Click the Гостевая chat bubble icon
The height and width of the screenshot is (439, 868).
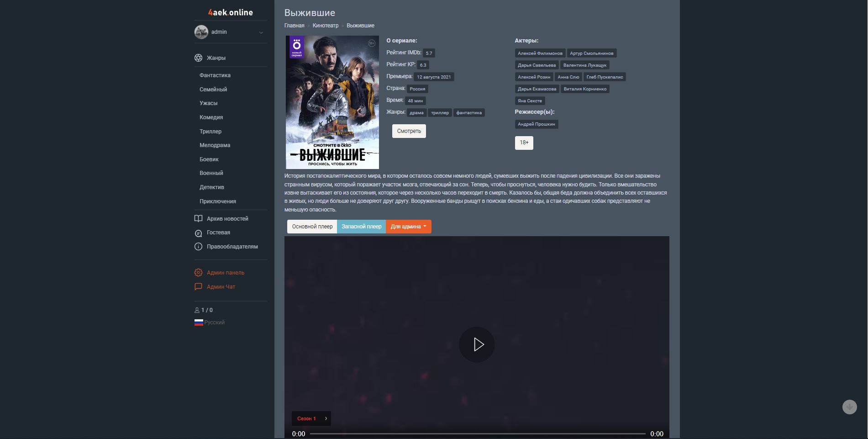[198, 233]
